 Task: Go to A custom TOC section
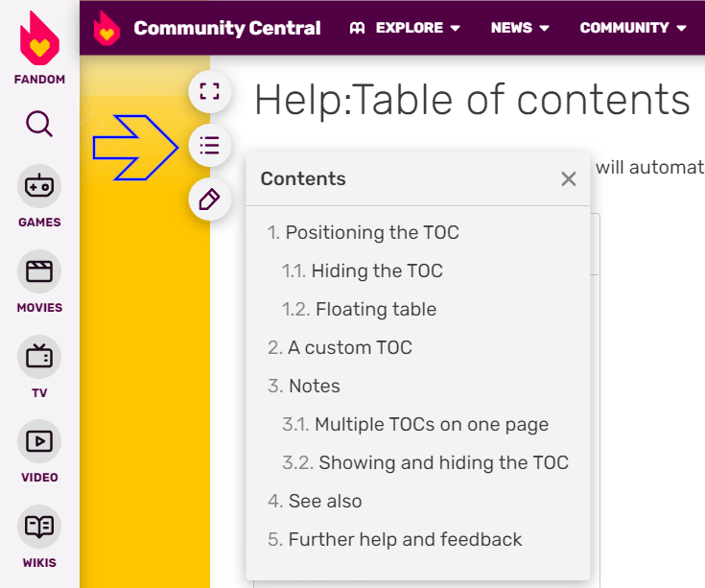pos(340,347)
